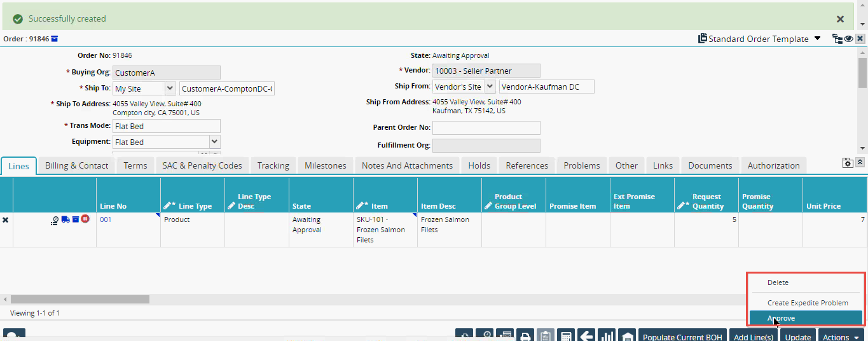Close the order panel with header X
This screenshot has height=341, width=868.
(860, 39)
